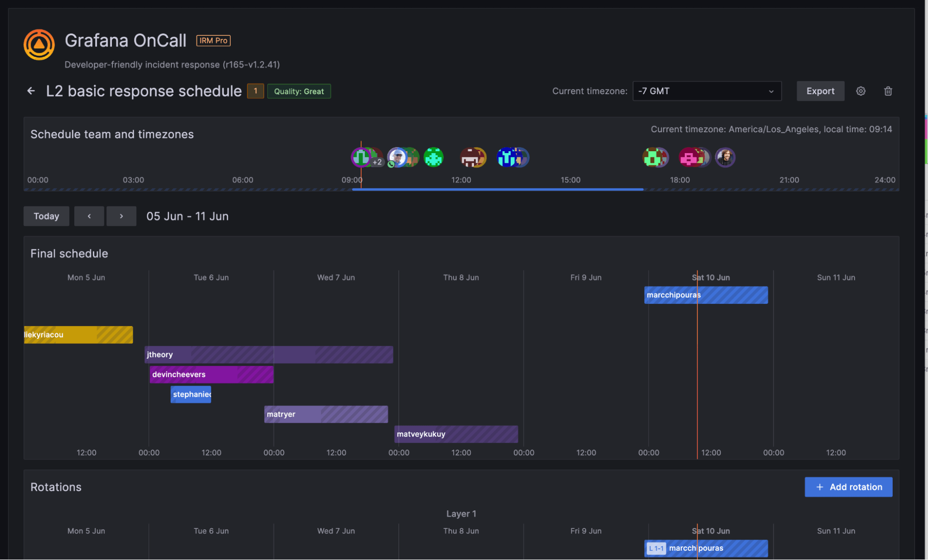Open the schedule settings gear icon
Viewport: 928px width, 560px height.
tap(861, 91)
